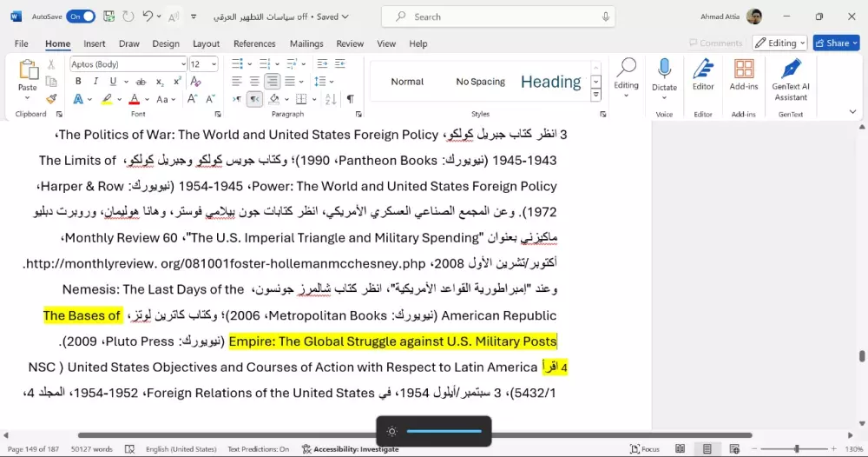868x457 pixels.
Task: Switch to the Insert tab
Action: pos(94,43)
